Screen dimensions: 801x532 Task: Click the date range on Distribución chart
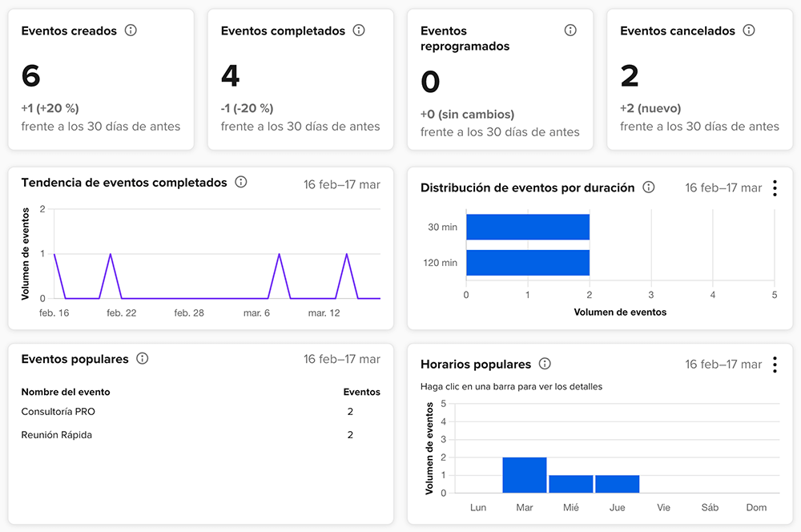click(723, 188)
